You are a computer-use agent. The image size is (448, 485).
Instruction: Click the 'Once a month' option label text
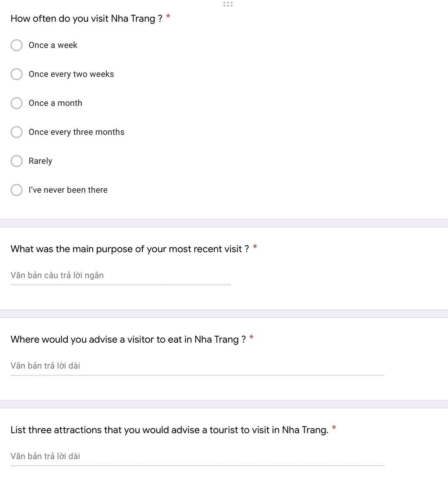pos(55,103)
